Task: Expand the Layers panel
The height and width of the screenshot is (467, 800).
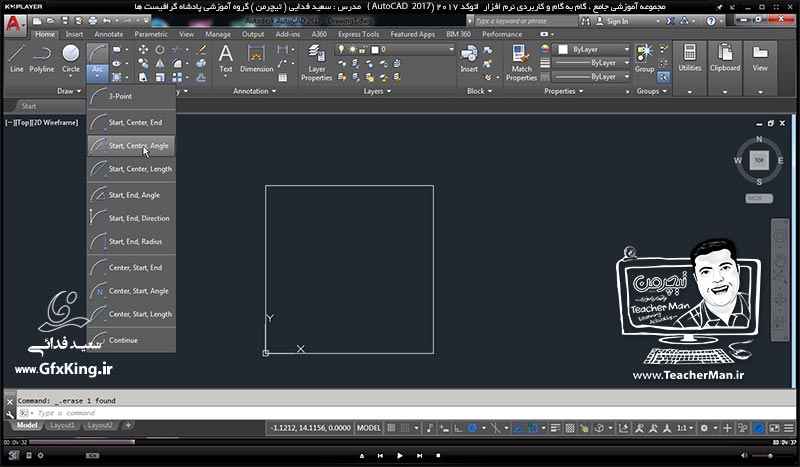Action: click(378, 91)
